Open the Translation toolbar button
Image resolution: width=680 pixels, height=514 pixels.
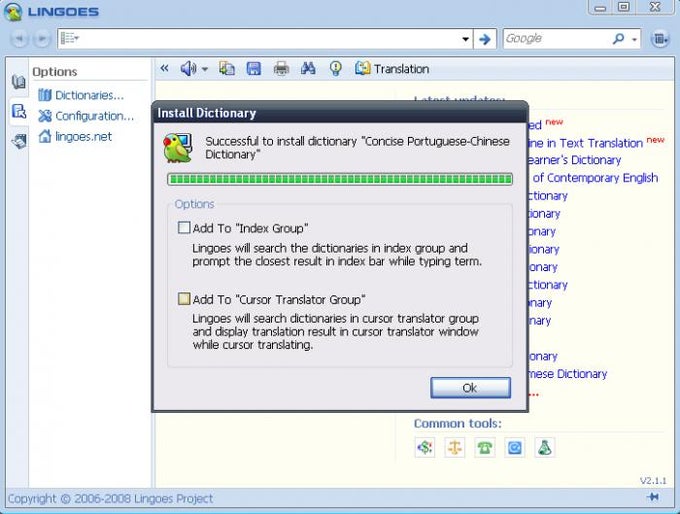point(392,69)
